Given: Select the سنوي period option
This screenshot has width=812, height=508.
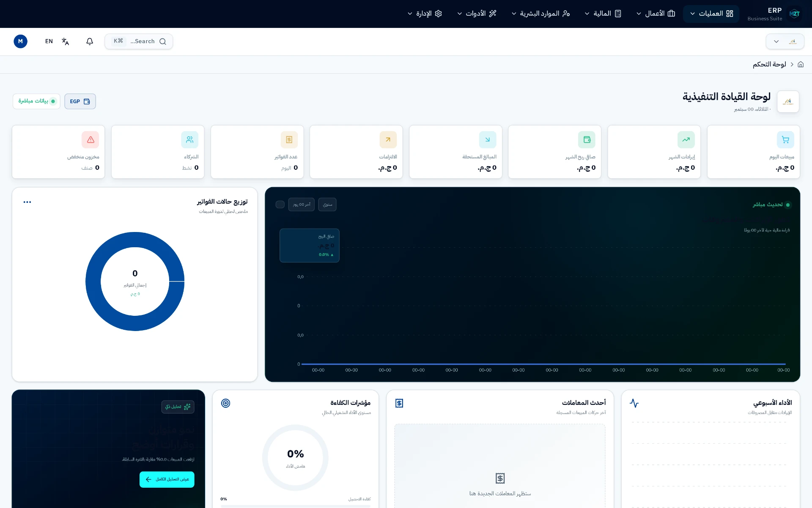Looking at the screenshot, I should [x=327, y=204].
